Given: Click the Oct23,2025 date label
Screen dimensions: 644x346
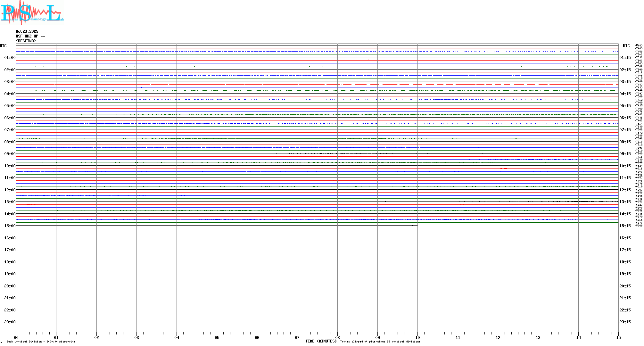Looking at the screenshot, I should 27,31.
